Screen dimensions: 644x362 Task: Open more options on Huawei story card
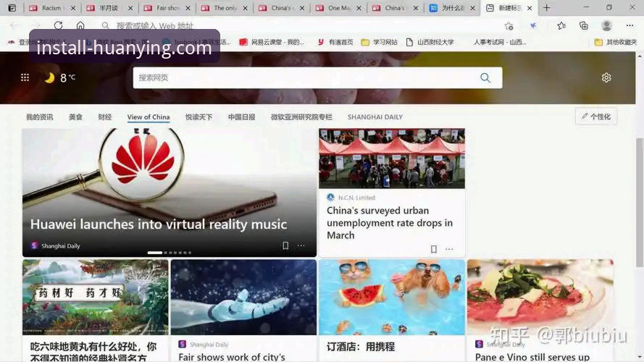tap(301, 245)
